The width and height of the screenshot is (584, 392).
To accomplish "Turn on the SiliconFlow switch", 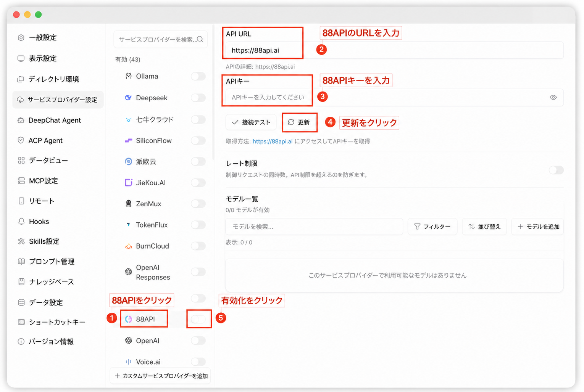I will 198,141.
